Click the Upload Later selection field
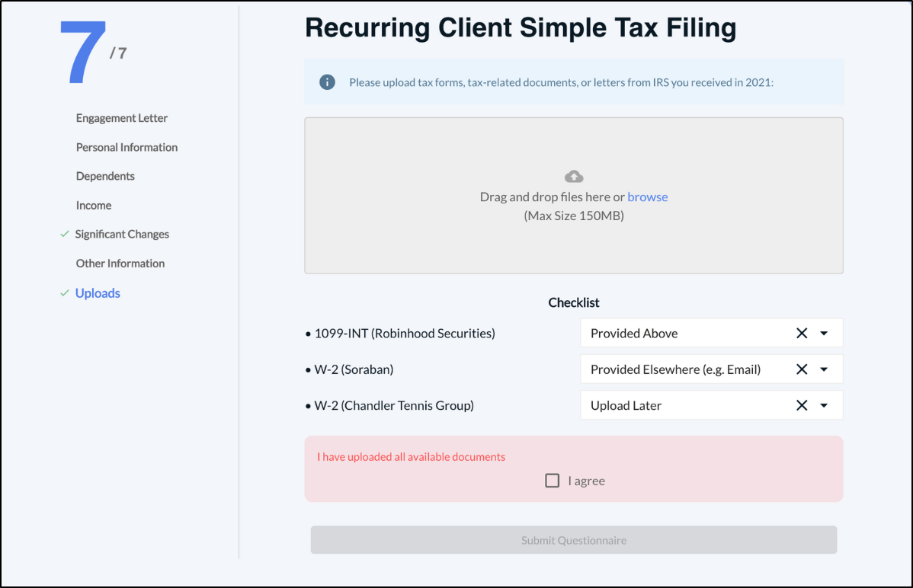 [x=686, y=405]
